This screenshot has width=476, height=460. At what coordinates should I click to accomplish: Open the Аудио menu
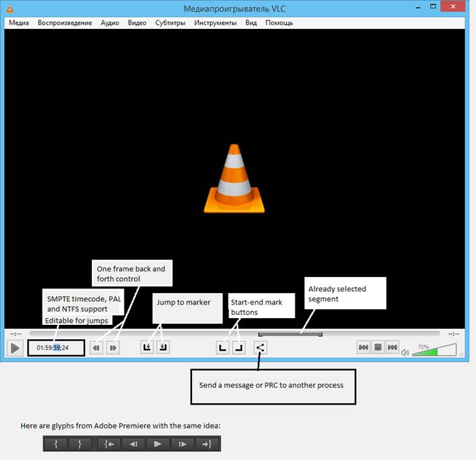(110, 23)
